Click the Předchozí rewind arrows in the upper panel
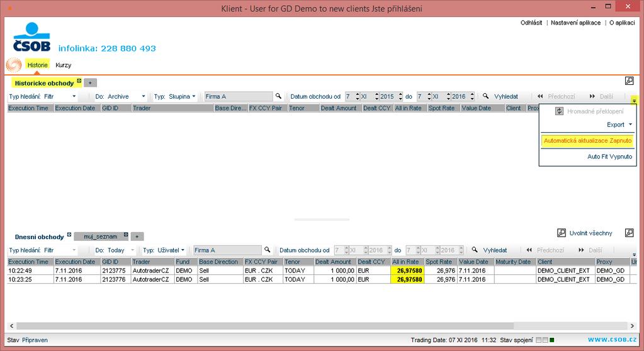This screenshot has height=351, width=644. pos(540,96)
